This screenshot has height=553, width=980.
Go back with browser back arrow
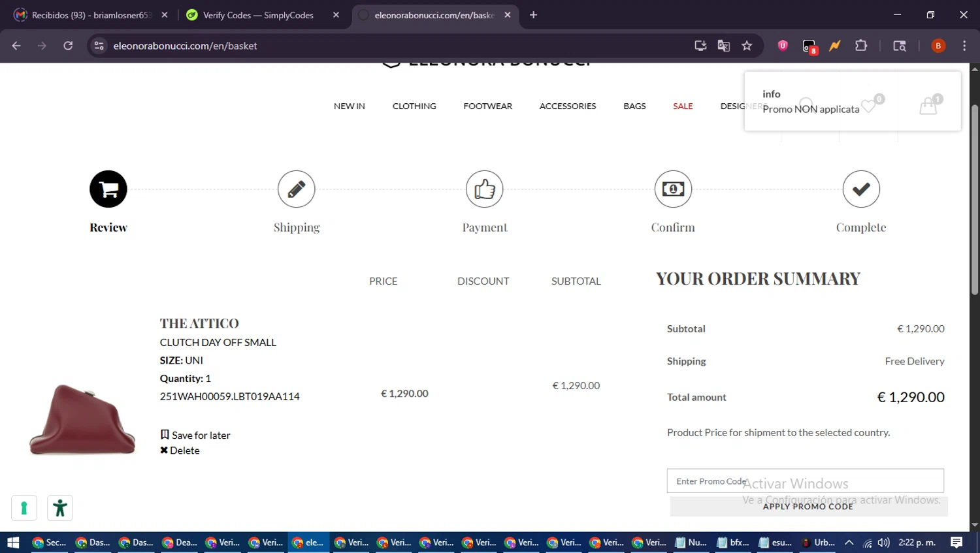pos(16,46)
